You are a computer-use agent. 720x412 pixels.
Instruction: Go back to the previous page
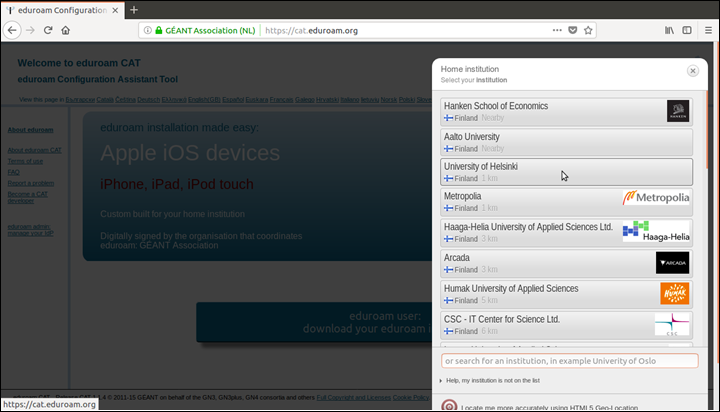point(12,30)
